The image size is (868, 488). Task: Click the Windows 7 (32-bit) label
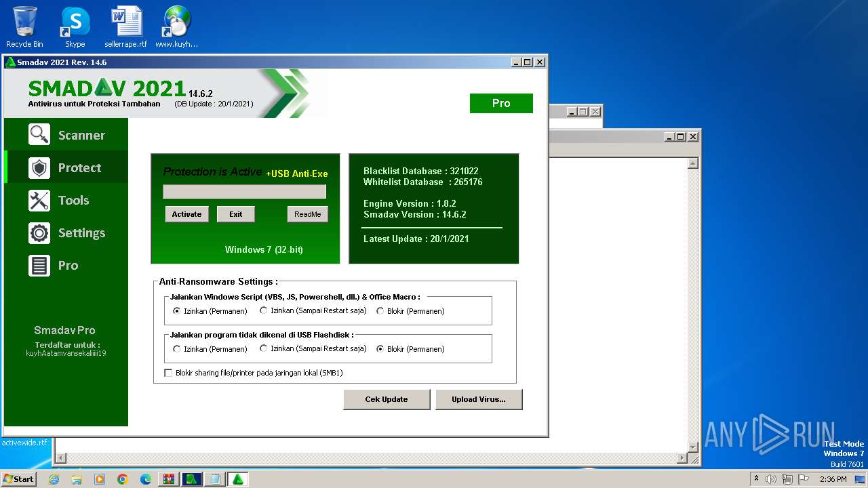coord(264,249)
